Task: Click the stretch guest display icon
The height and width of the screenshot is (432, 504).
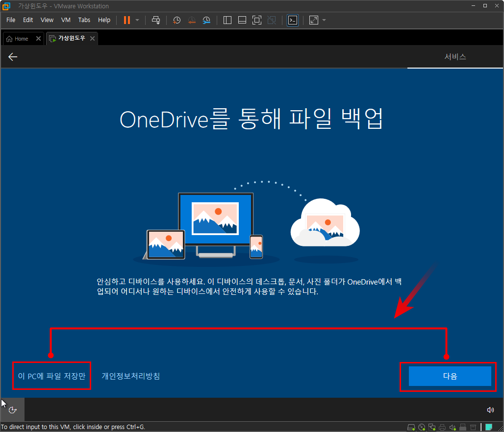Action: [314, 20]
